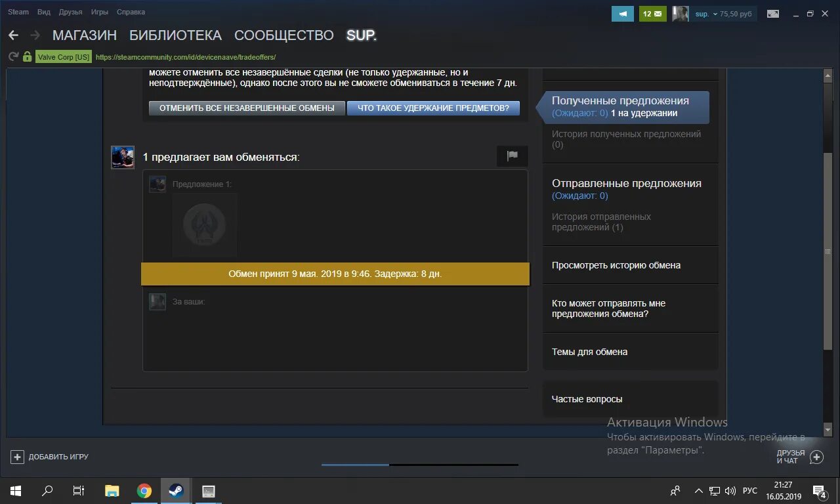Open История полученных предложений link

[626, 139]
